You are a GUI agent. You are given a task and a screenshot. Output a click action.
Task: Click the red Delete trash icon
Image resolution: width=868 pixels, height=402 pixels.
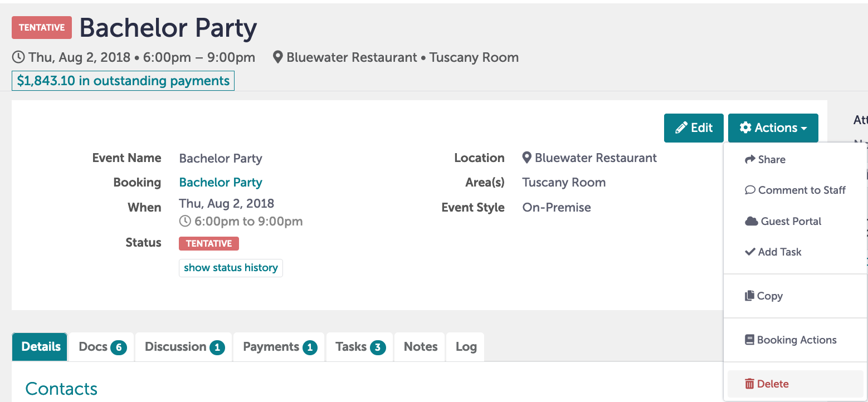[x=749, y=384]
